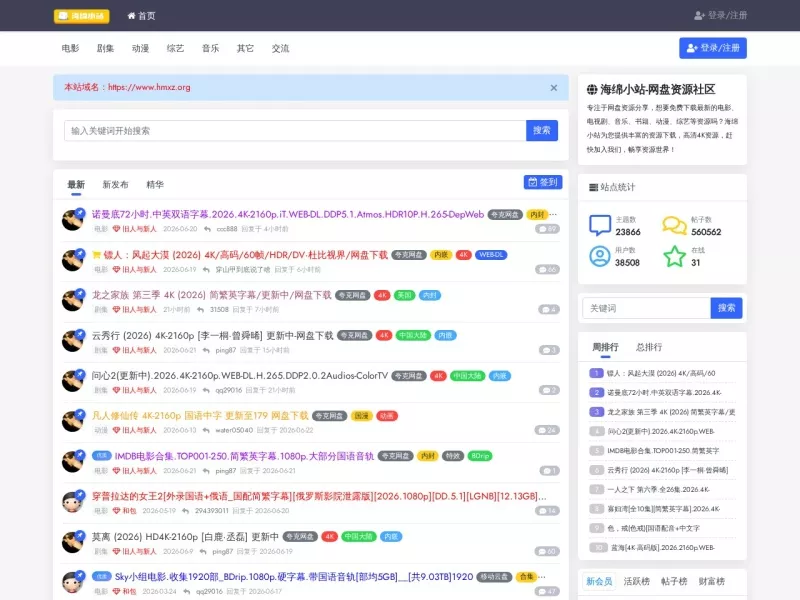Open the IMDB电影合集 TOP001-250 post
The image size is (800, 600).
[x=244, y=456]
